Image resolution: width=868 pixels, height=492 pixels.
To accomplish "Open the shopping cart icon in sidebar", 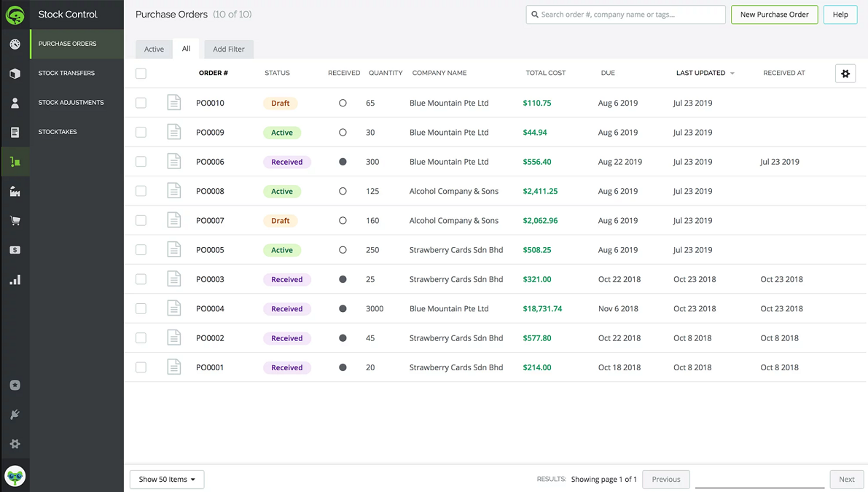I will pyautogui.click(x=15, y=220).
